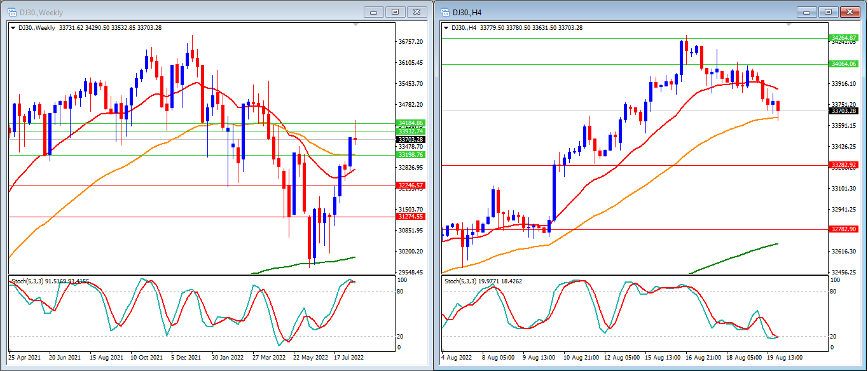Restore the DJ30.,Weekly chart window
This screenshot has height=371, width=868.
(395, 11)
